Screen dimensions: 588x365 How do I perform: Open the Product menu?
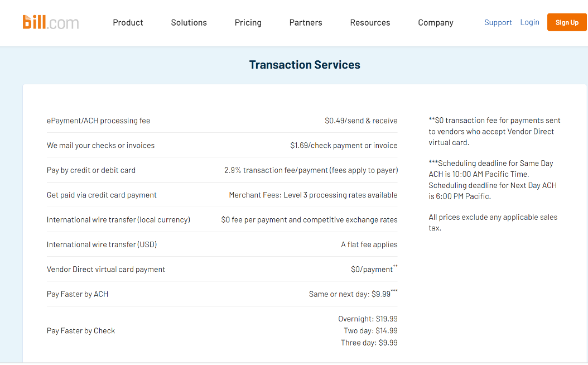[x=128, y=22]
